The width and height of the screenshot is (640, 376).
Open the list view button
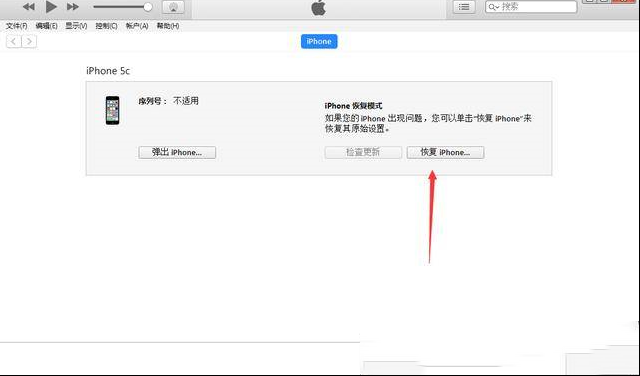[464, 7]
